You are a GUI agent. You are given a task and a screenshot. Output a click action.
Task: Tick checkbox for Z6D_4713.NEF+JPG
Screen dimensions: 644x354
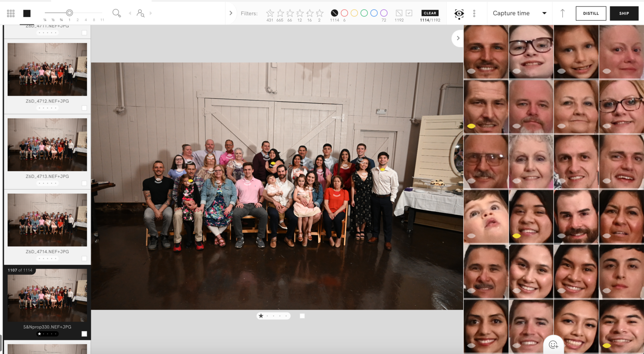[84, 183]
